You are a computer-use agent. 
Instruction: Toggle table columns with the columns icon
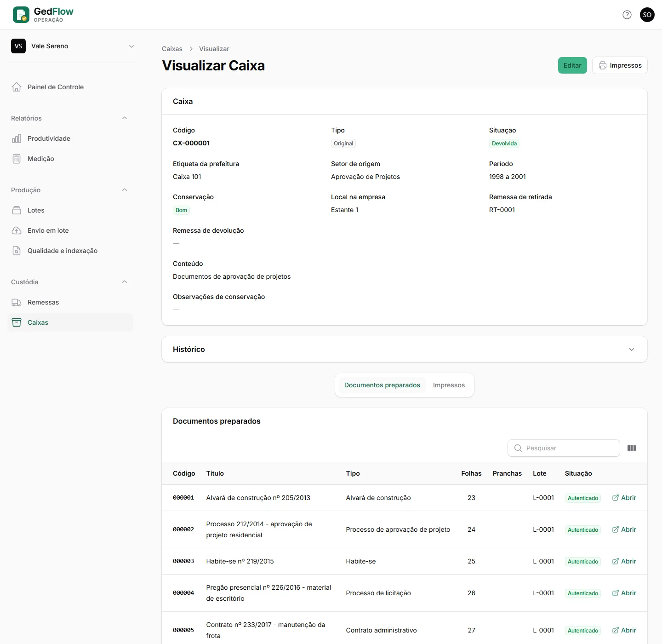coord(632,448)
